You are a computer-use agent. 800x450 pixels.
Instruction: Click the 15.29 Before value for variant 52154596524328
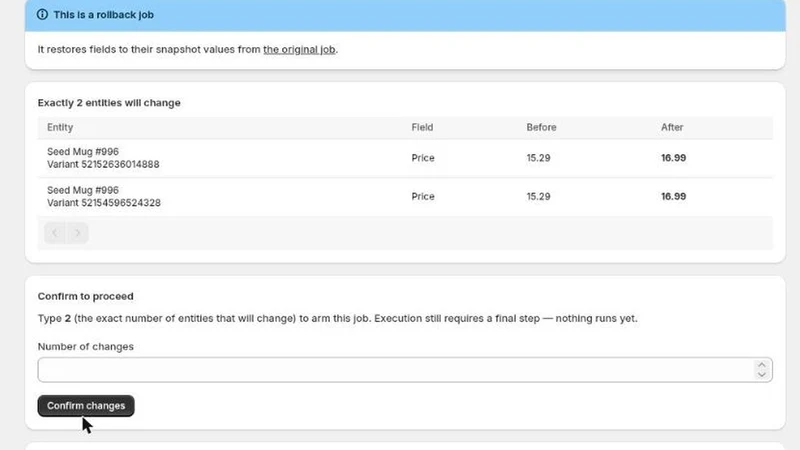click(538, 196)
